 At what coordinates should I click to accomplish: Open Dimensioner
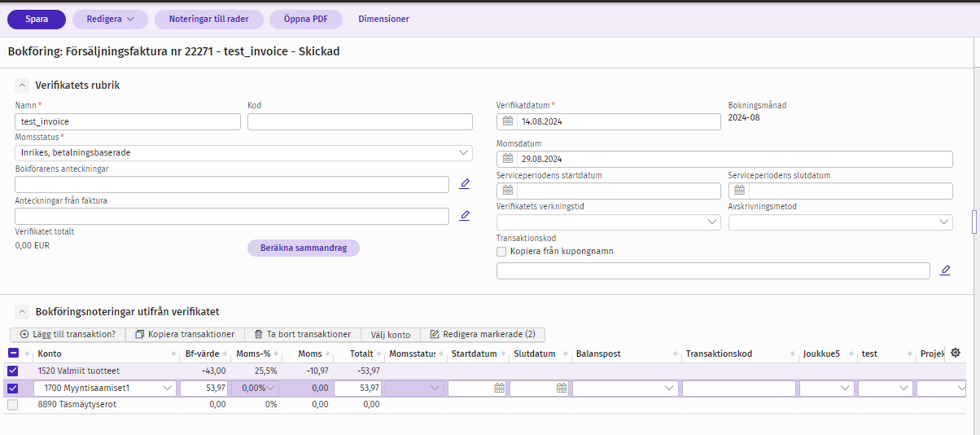384,19
